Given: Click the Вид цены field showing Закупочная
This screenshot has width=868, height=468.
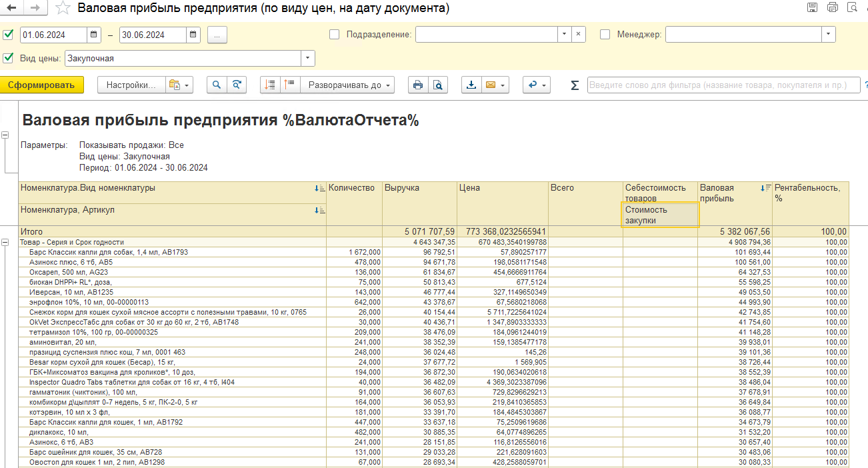Looking at the screenshot, I should pos(183,58).
